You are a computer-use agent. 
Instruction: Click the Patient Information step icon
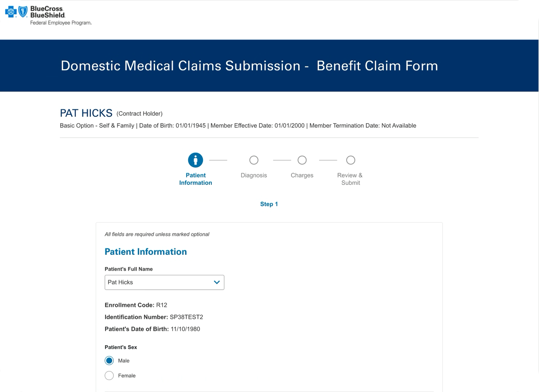[195, 160]
